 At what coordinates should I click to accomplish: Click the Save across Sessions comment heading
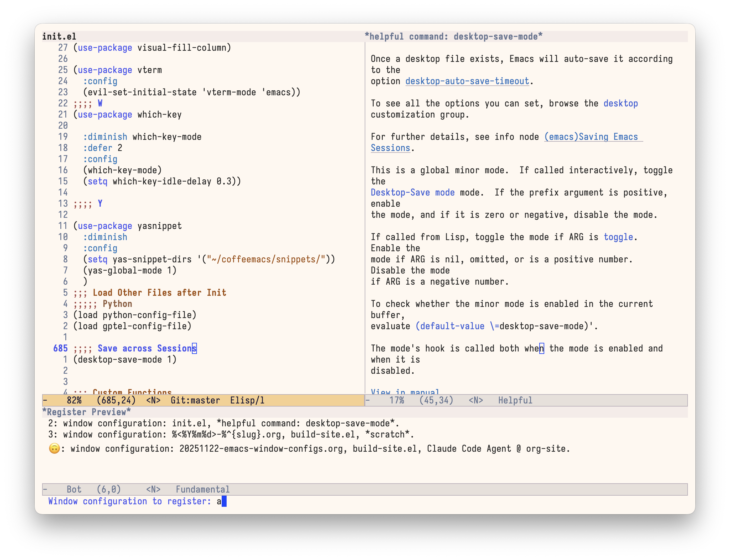click(x=147, y=348)
